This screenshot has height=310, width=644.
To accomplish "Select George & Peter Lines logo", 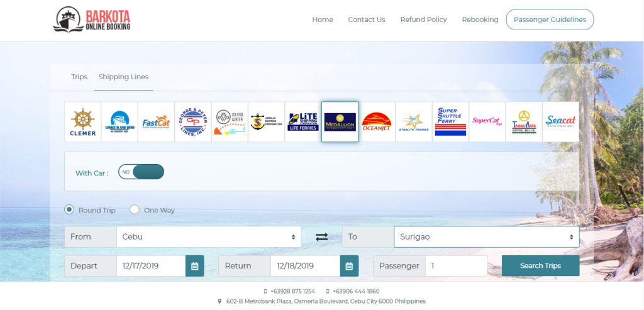I will coord(193,122).
